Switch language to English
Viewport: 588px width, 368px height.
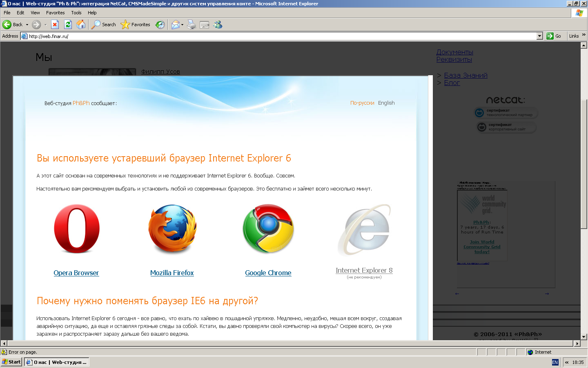tap(386, 103)
